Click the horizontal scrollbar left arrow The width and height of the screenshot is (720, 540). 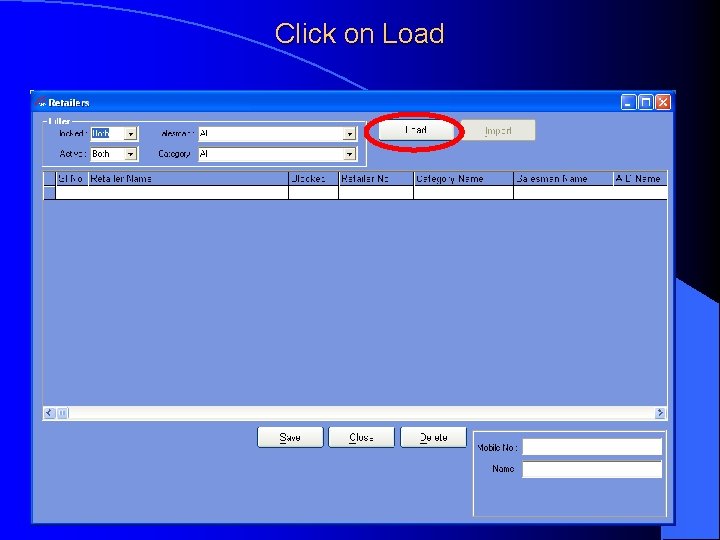coord(49,413)
